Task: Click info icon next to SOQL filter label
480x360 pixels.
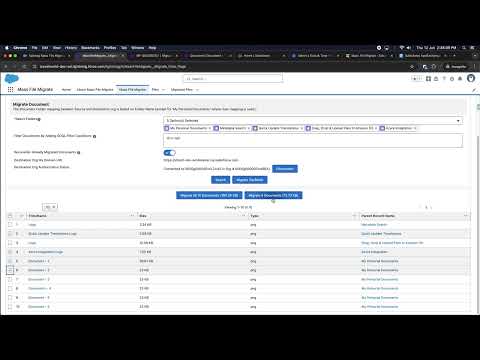Action: pos(94,136)
